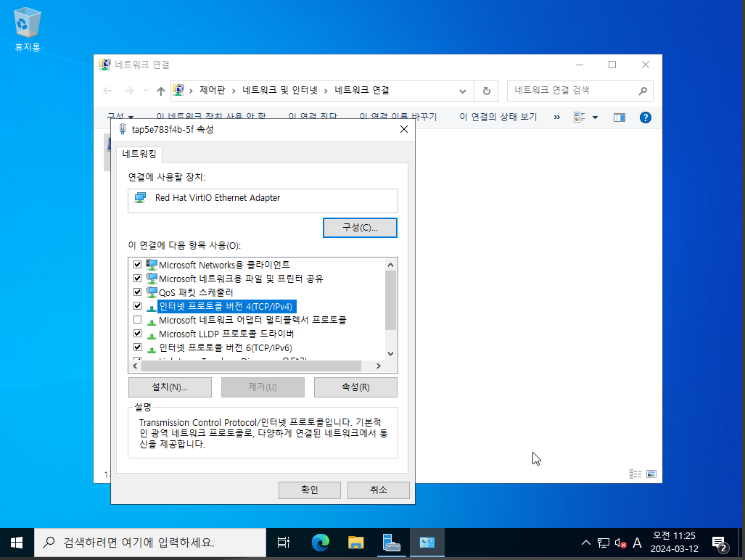Open the Recycle Bin desktop icon
Image resolution: width=745 pixels, height=560 pixels.
tap(28, 30)
